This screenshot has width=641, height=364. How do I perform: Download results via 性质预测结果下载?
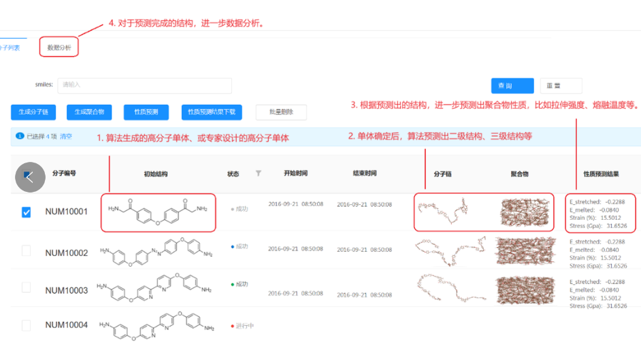pyautogui.click(x=212, y=112)
